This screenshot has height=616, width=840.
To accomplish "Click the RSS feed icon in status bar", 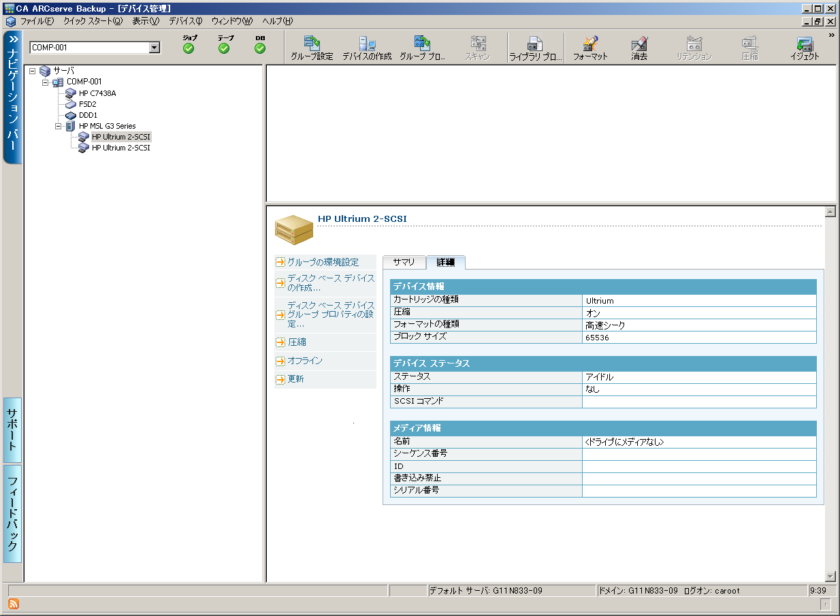I will click(13, 604).
